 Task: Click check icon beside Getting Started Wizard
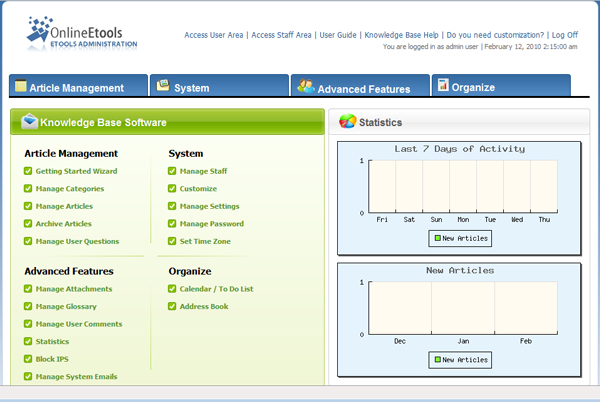point(28,171)
